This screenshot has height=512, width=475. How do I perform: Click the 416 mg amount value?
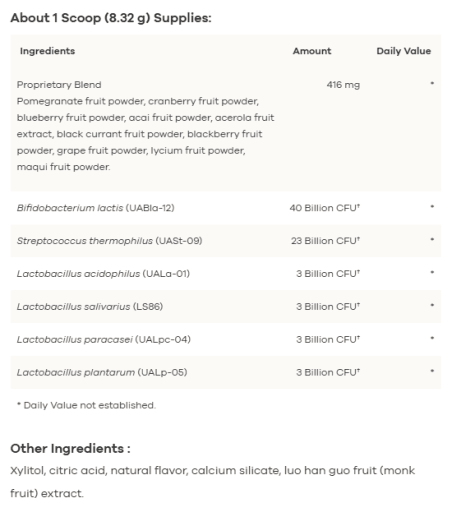coord(343,85)
